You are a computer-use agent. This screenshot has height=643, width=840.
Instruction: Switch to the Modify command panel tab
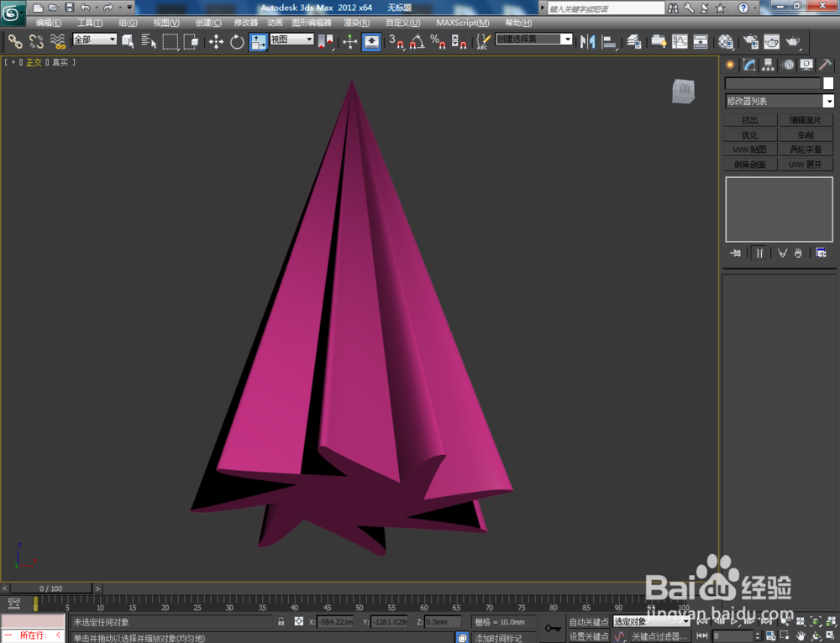pyautogui.click(x=749, y=65)
